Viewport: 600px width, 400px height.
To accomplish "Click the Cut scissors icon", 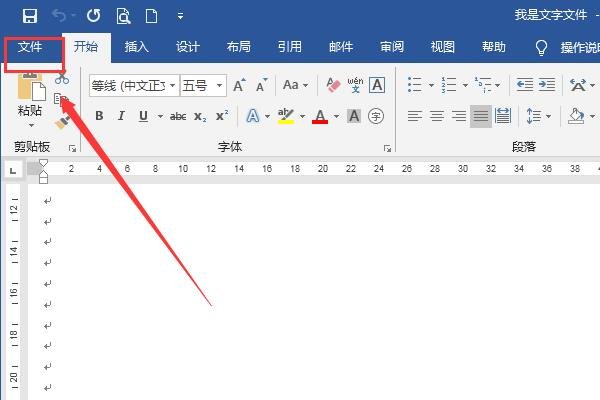I will click(62, 78).
